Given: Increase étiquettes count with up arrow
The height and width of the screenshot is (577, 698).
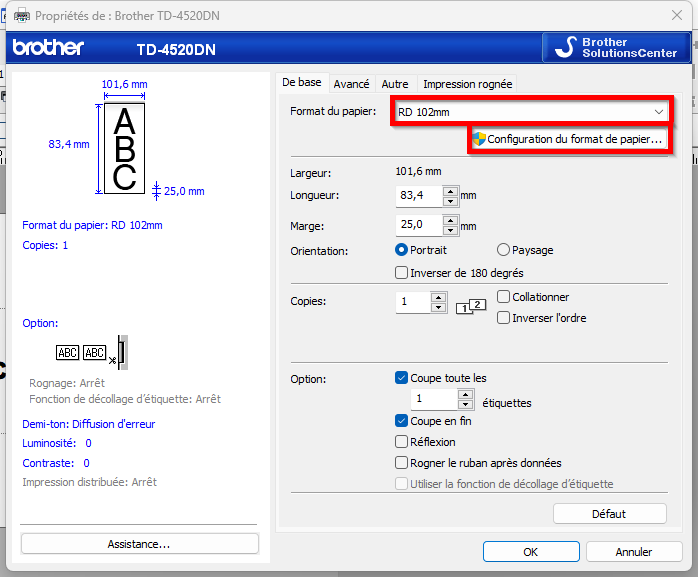Looking at the screenshot, I should point(466,394).
